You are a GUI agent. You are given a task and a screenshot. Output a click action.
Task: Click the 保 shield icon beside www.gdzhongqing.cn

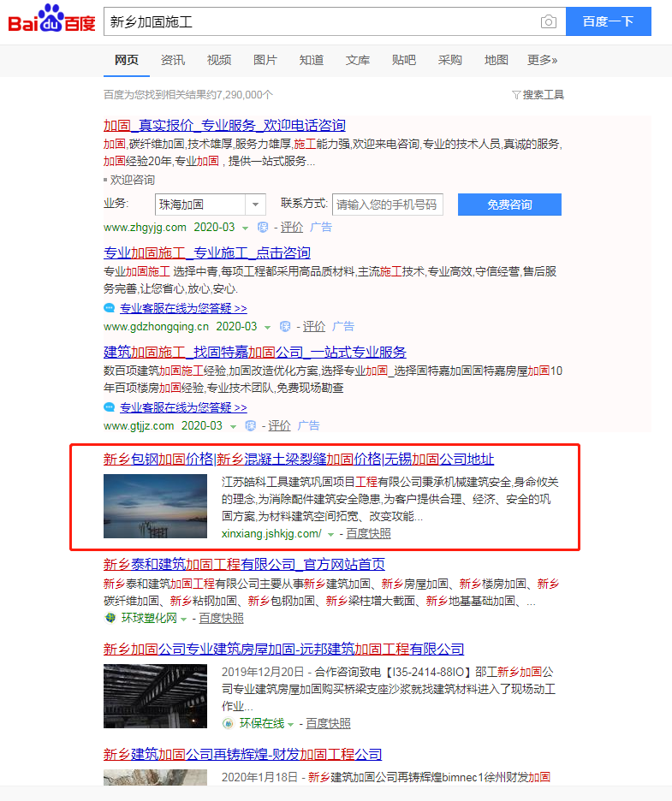[x=285, y=326]
